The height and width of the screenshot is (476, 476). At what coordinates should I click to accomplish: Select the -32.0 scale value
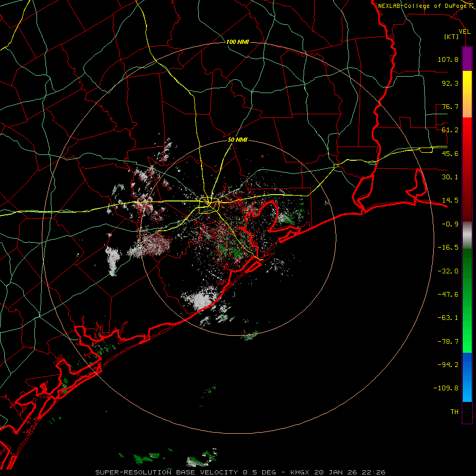(448, 271)
